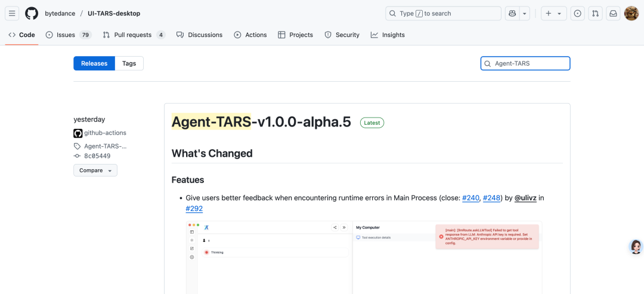Switch to the Issues tab

tap(68, 35)
